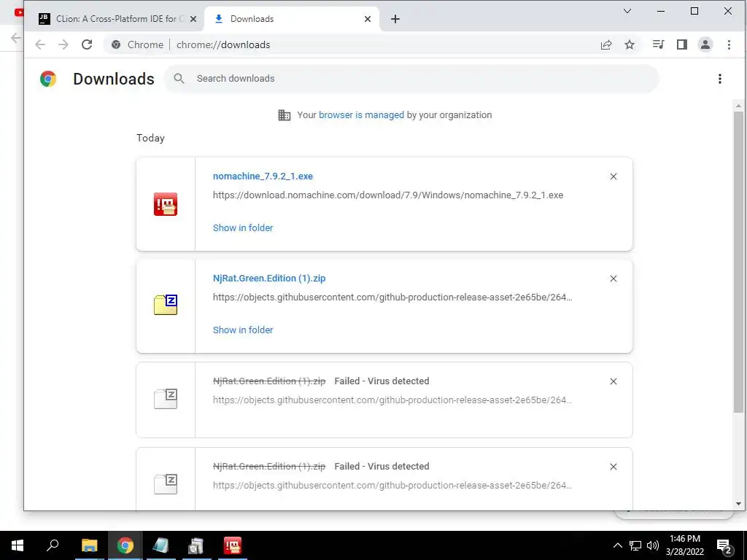Click the nomachine download URL text
This screenshot has height=560, width=747.
pos(388,195)
